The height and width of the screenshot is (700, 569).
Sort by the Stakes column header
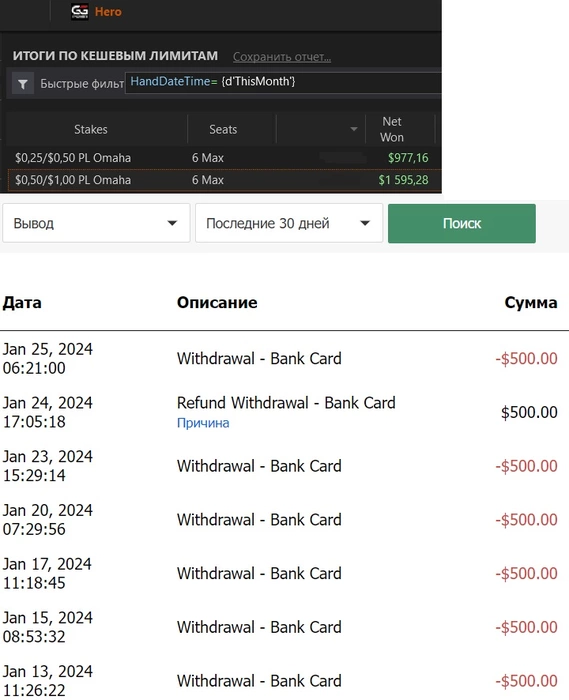tap(91, 129)
